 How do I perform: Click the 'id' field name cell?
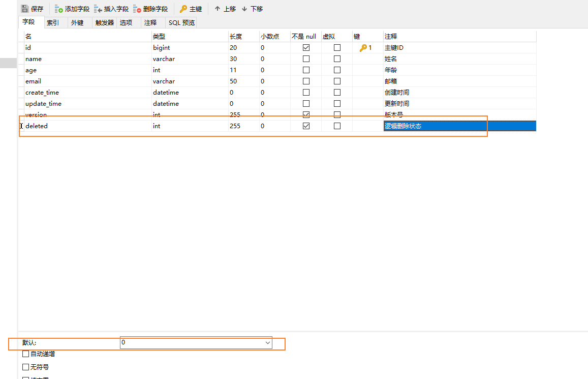pyautogui.click(x=88, y=48)
